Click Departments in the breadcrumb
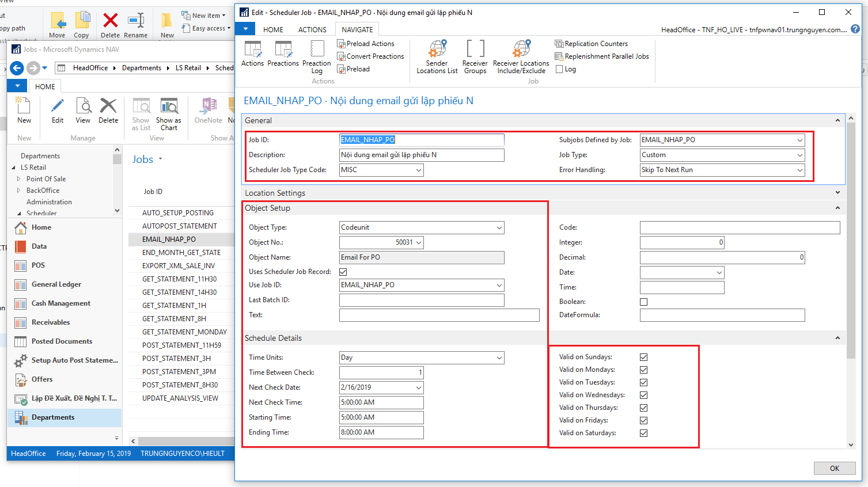The image size is (868, 487). click(142, 68)
